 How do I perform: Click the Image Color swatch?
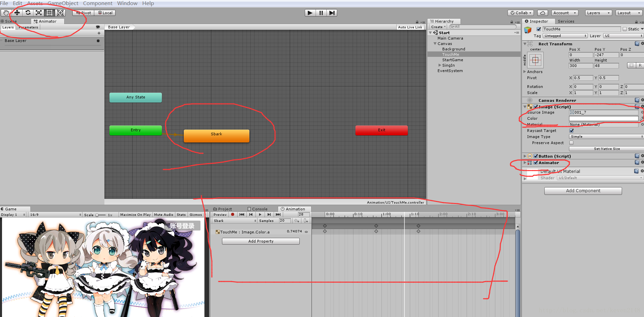tap(604, 118)
